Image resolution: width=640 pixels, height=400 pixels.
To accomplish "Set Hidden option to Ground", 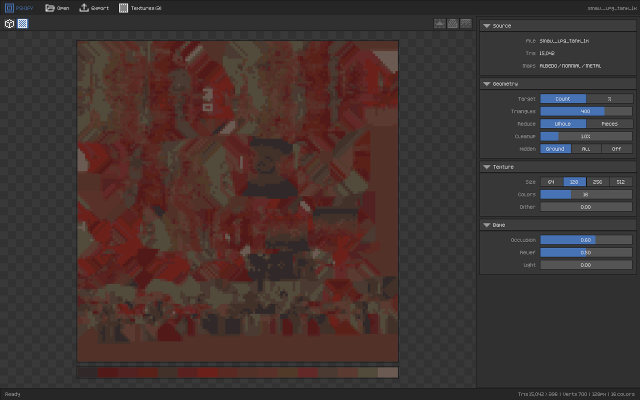I will (x=556, y=149).
